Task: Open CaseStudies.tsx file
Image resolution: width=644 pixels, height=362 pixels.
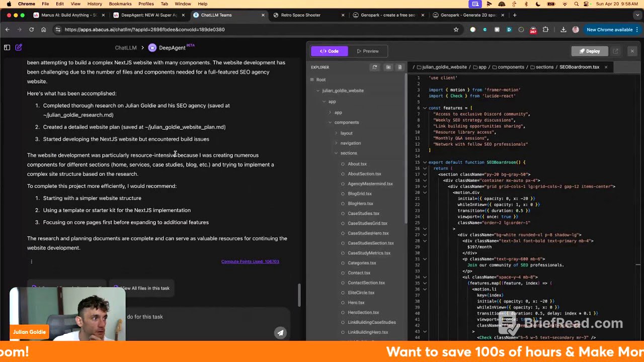Action: [363, 213]
